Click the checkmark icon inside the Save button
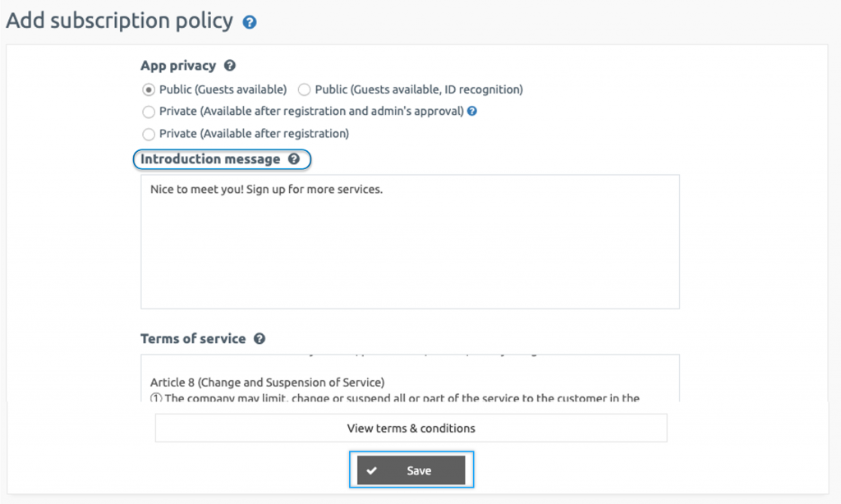This screenshot has height=504, width=841. click(x=373, y=470)
